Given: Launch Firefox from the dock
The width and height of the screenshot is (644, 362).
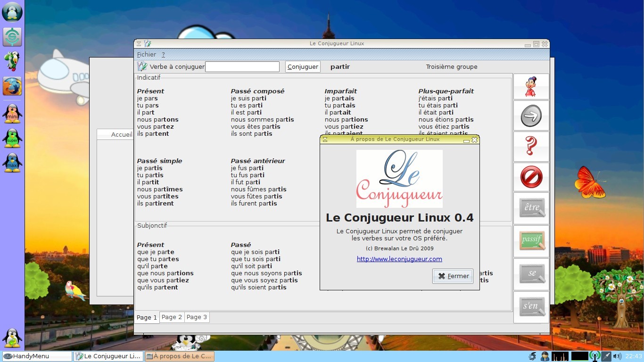Looking at the screenshot, I should pos(12,86).
